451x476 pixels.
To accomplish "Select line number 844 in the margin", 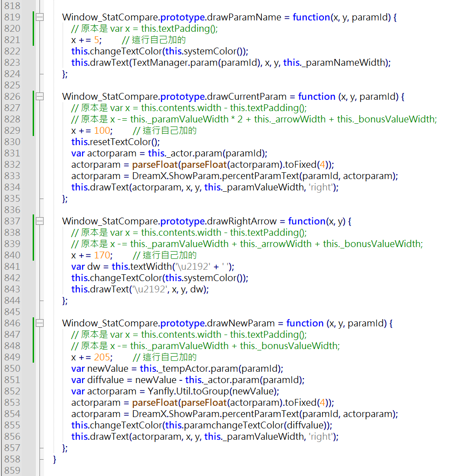I will (x=12, y=301).
